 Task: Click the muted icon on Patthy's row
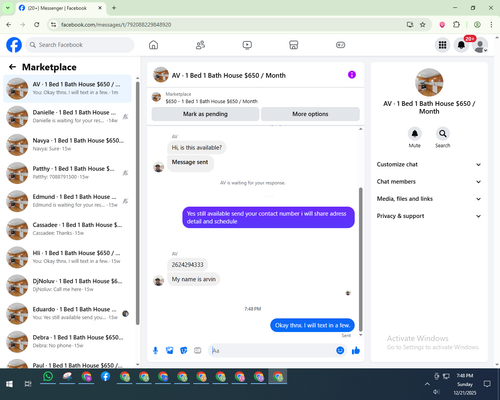click(x=125, y=173)
